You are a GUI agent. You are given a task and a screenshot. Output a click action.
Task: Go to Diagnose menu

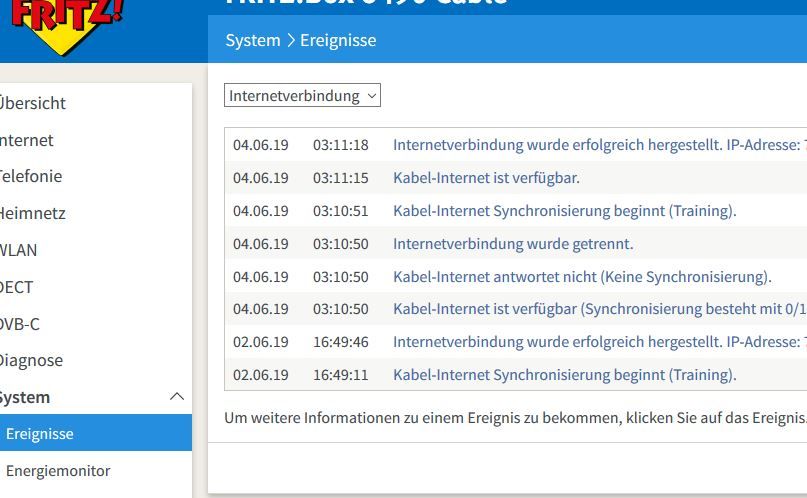pos(31,360)
